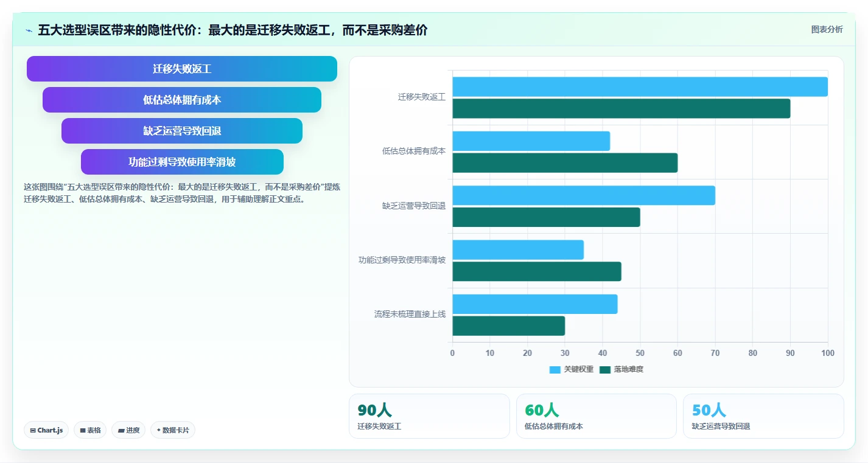The width and height of the screenshot is (868, 463).
Task: Click the 关键权重 bar for 迁移失败返工
Action: (640, 86)
